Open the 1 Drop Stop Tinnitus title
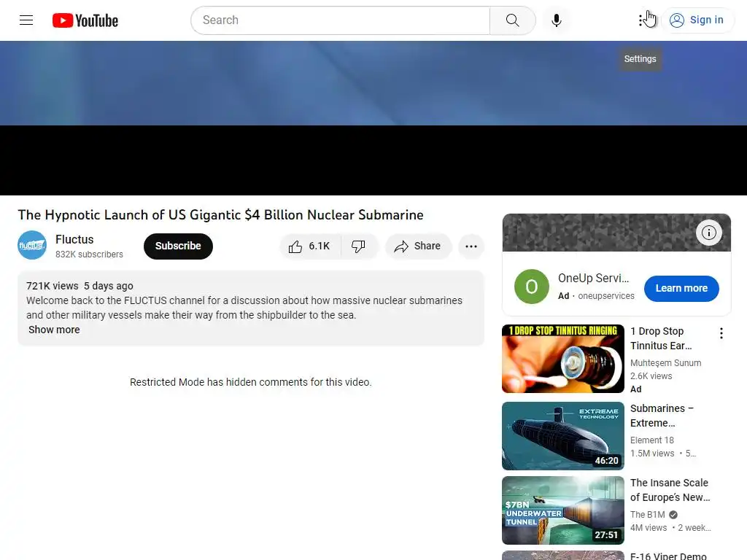The height and width of the screenshot is (560, 747). coord(661,338)
